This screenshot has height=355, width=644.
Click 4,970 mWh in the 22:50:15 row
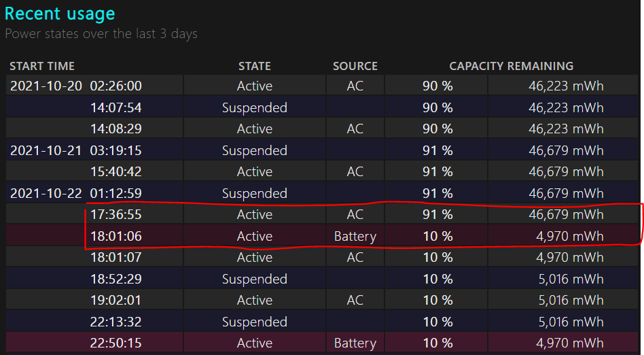click(570, 343)
